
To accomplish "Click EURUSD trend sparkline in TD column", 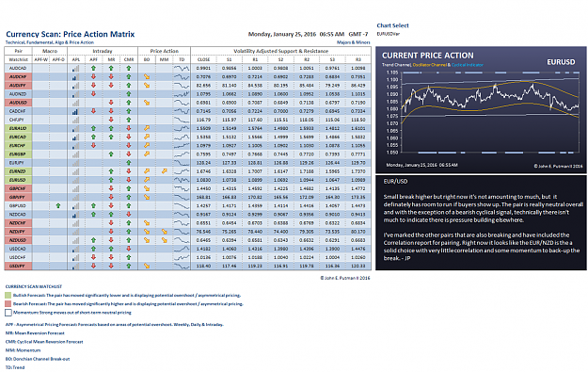I will point(182,180).
